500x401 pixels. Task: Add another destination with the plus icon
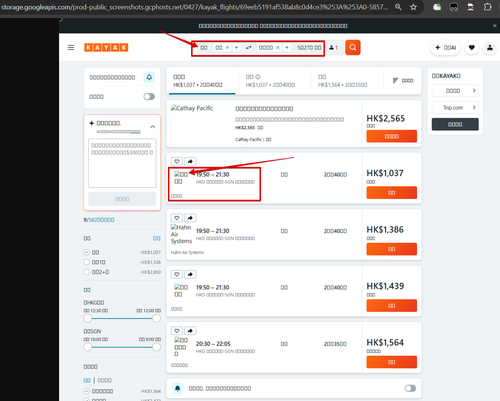(287, 48)
